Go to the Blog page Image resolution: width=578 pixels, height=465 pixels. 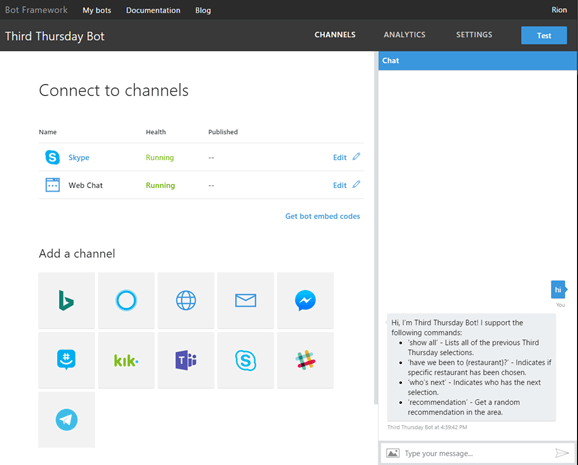pos(203,10)
